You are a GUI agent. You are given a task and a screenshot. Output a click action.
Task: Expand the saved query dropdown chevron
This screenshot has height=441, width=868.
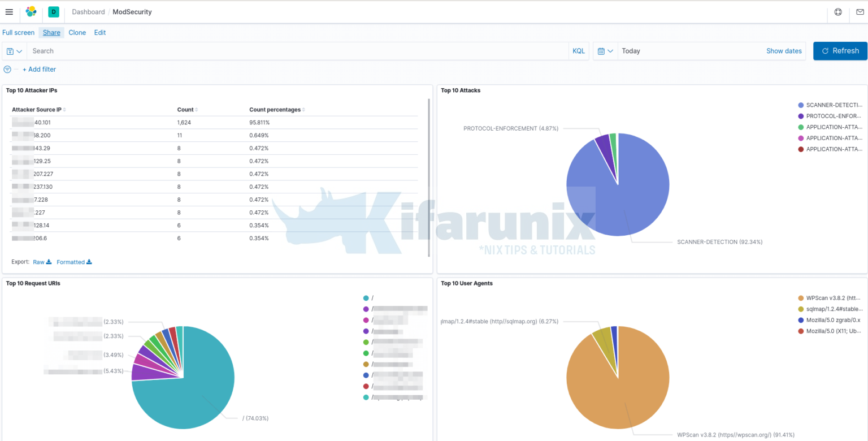click(19, 51)
